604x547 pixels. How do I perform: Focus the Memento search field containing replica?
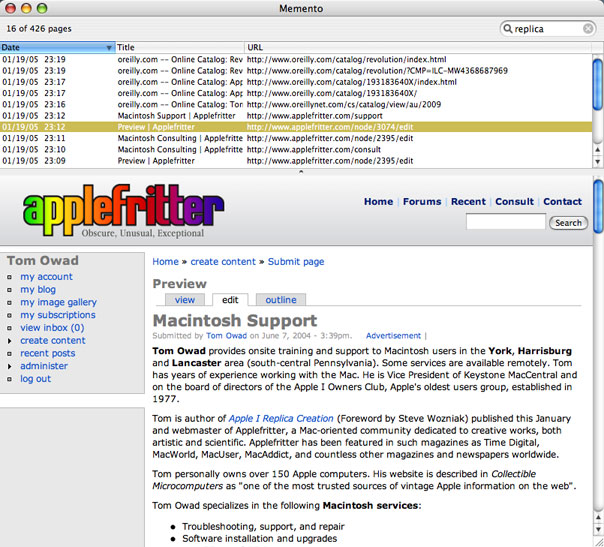(x=548, y=29)
